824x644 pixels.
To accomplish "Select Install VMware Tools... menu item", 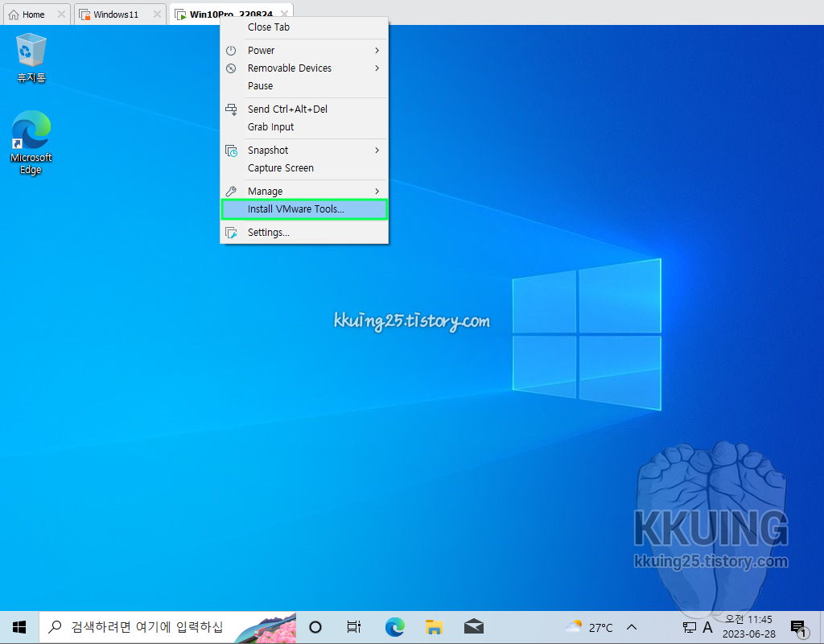I will [x=304, y=209].
